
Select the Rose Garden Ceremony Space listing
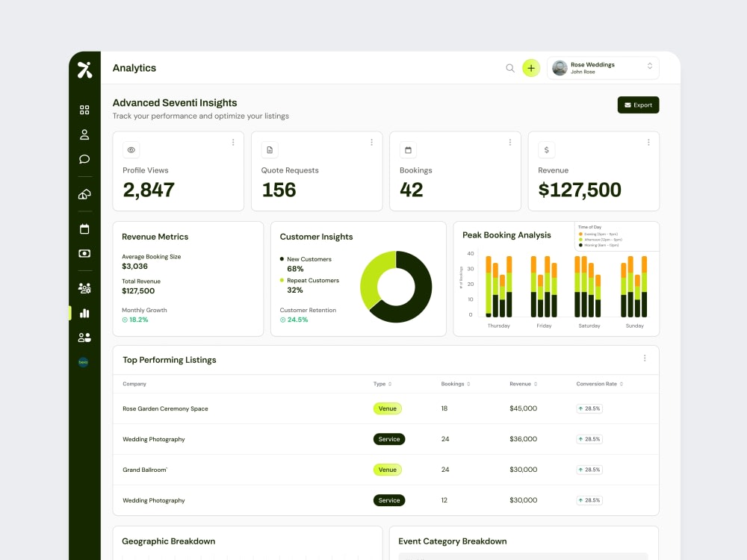tap(165, 408)
